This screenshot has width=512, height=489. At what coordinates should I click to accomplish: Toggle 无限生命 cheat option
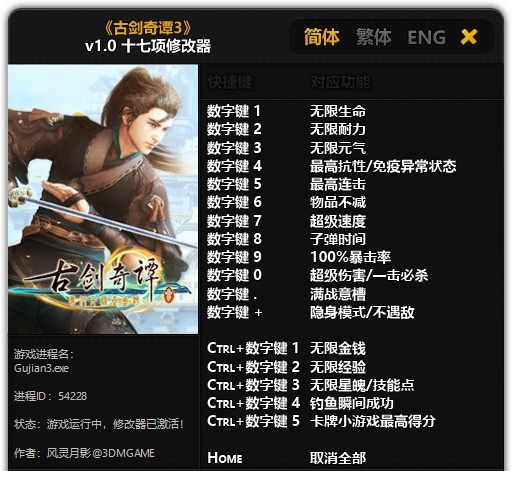[338, 111]
